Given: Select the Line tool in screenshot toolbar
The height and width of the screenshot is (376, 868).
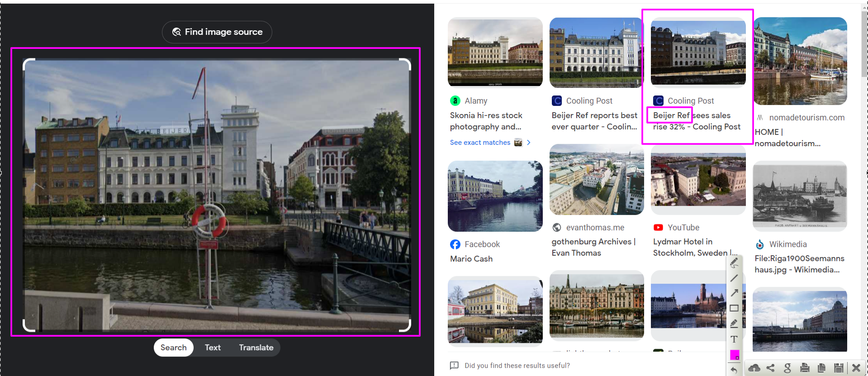Looking at the screenshot, I should pos(734,278).
